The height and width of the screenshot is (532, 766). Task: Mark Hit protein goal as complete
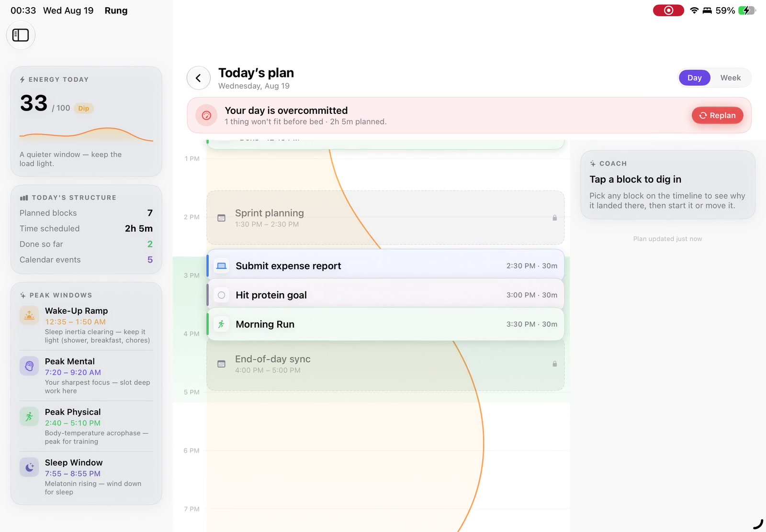click(221, 295)
